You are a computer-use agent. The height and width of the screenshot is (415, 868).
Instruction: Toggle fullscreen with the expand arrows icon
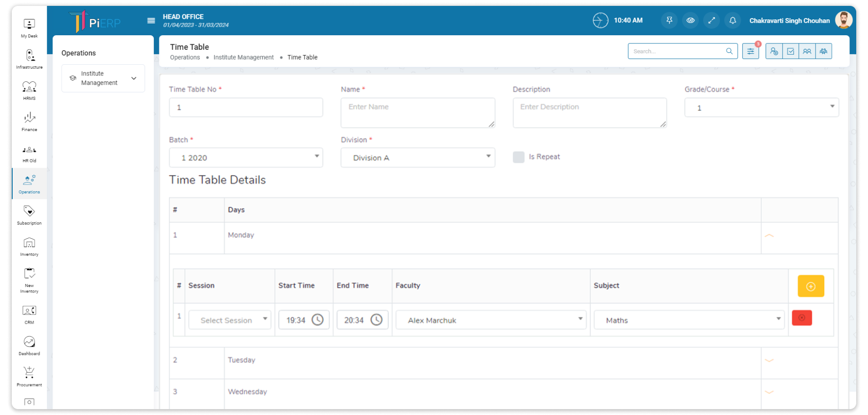711,20
